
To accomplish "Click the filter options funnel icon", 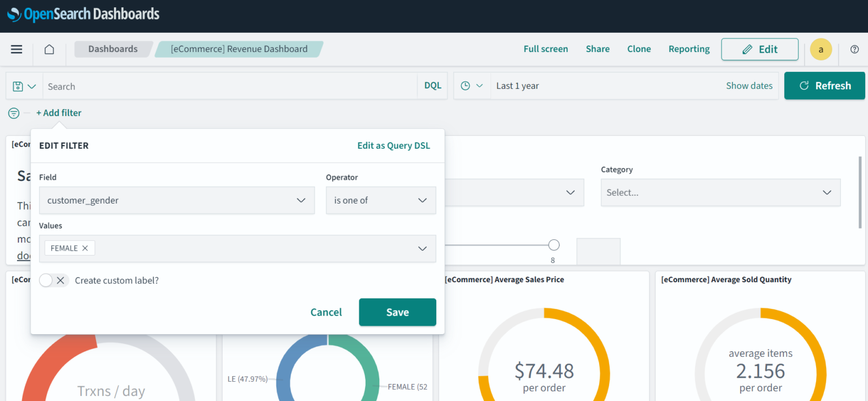I will (14, 113).
